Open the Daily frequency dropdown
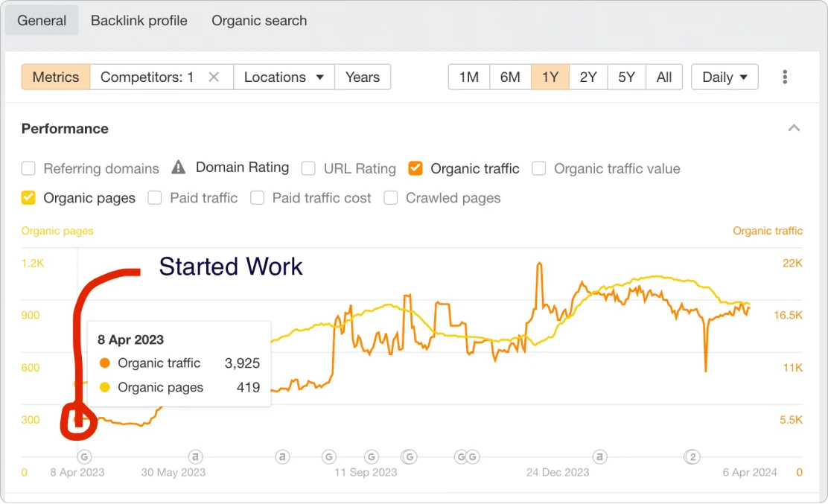 click(724, 77)
